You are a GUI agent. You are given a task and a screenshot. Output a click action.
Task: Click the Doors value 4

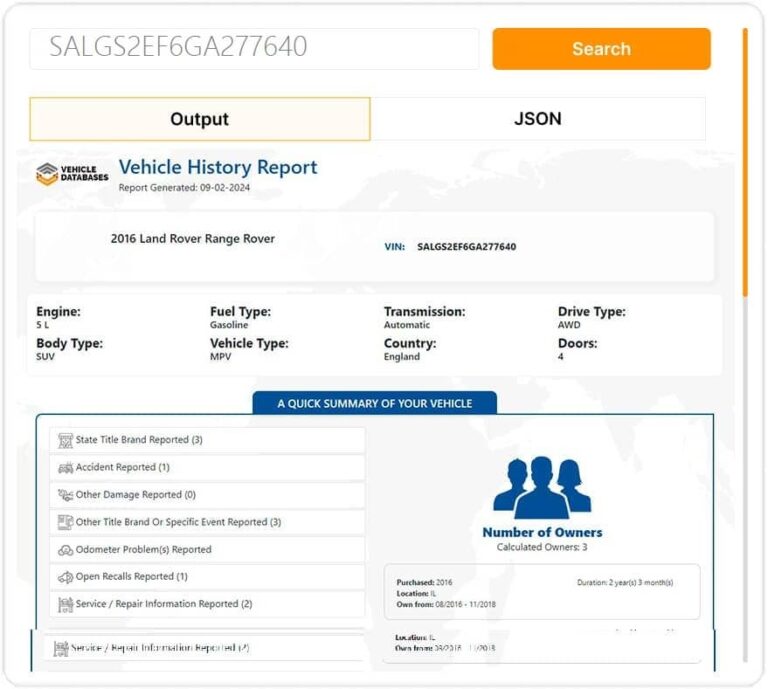coord(560,357)
